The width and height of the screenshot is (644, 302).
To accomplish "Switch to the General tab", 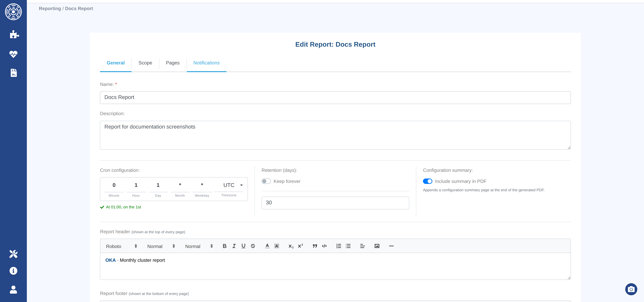I will click(x=116, y=63).
